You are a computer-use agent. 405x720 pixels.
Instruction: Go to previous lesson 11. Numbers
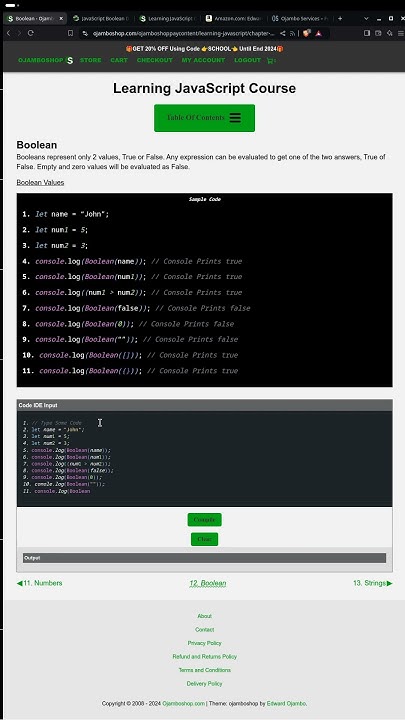point(39,583)
